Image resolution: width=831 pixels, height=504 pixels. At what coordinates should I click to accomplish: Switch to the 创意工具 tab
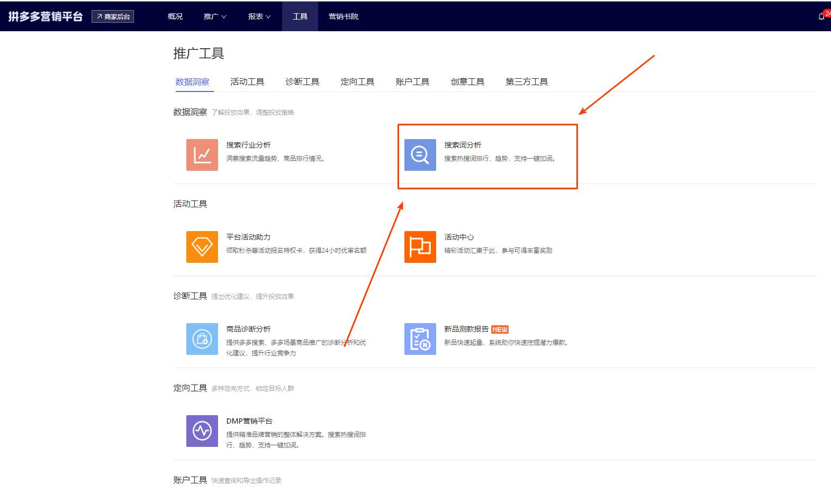467,81
